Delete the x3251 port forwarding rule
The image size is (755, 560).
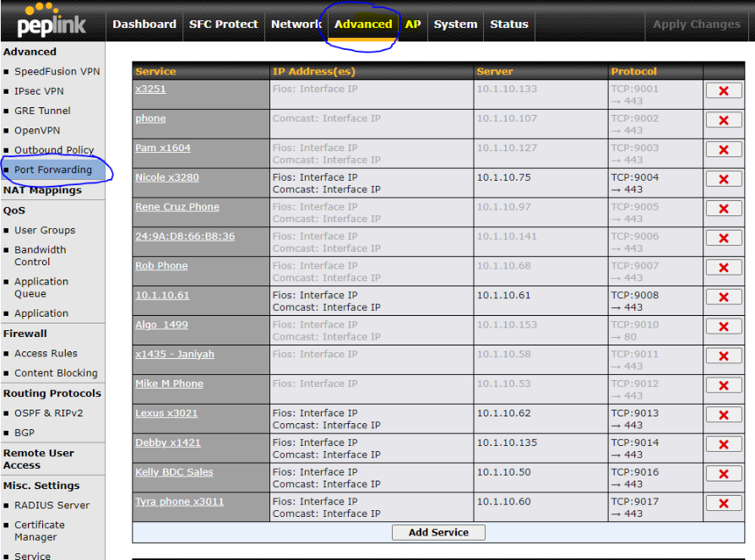tap(724, 90)
